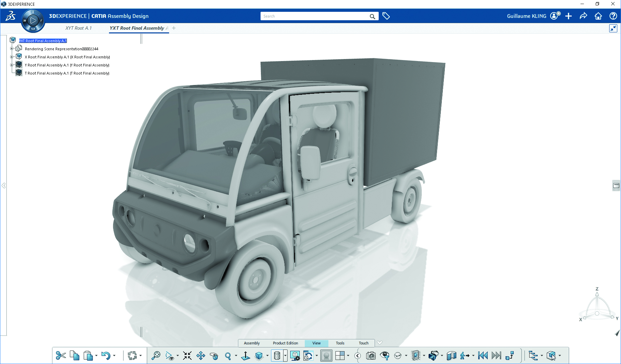Click the Capture camera icon
Screen dimensions: 621x364
371,356
